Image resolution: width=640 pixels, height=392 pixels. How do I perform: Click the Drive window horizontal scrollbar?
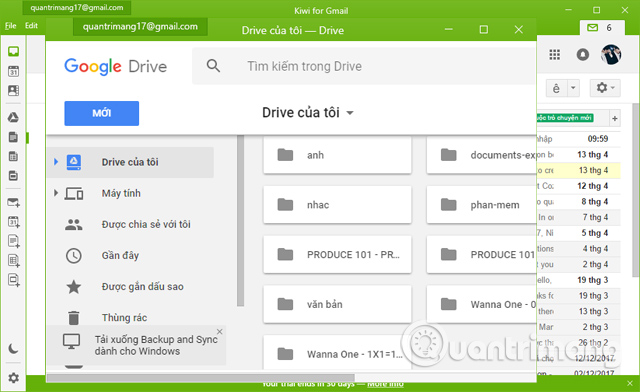200,378
